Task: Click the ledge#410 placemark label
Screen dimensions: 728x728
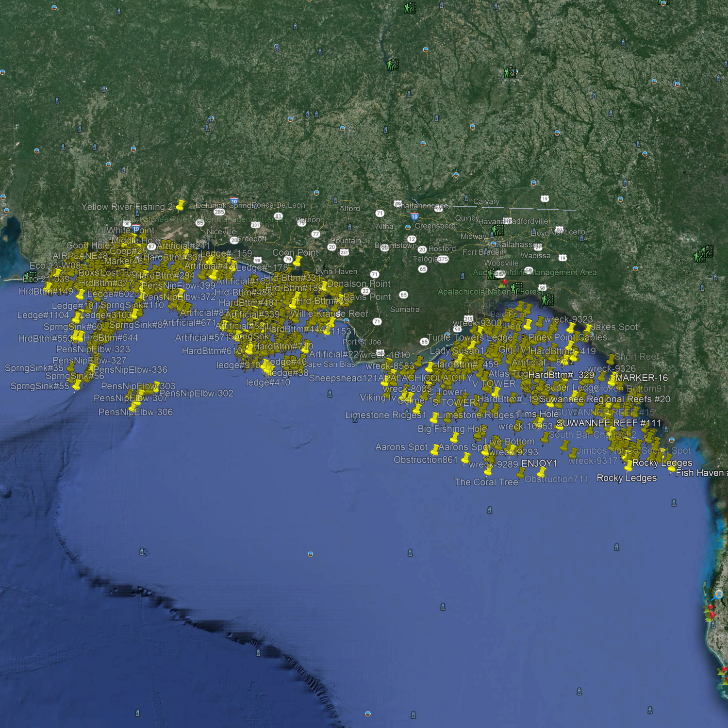Action: click(268, 382)
